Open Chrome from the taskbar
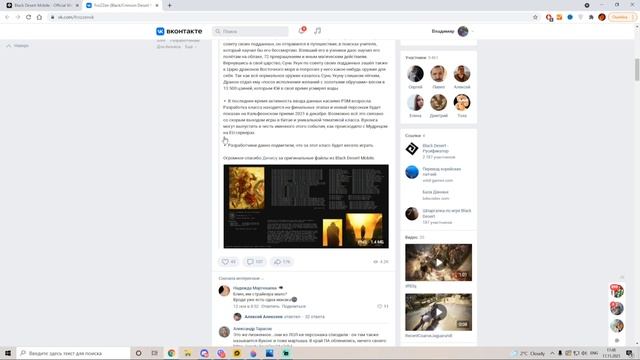640x360 pixels. [171, 353]
